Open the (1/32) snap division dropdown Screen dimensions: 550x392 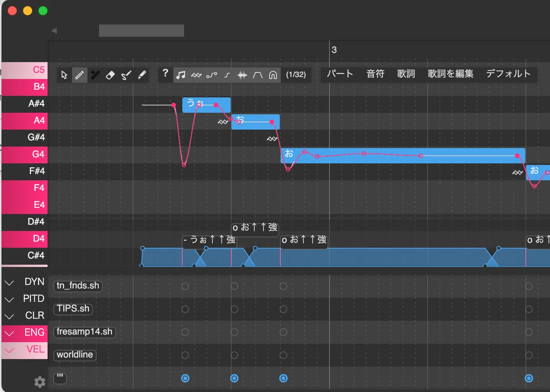click(x=296, y=75)
